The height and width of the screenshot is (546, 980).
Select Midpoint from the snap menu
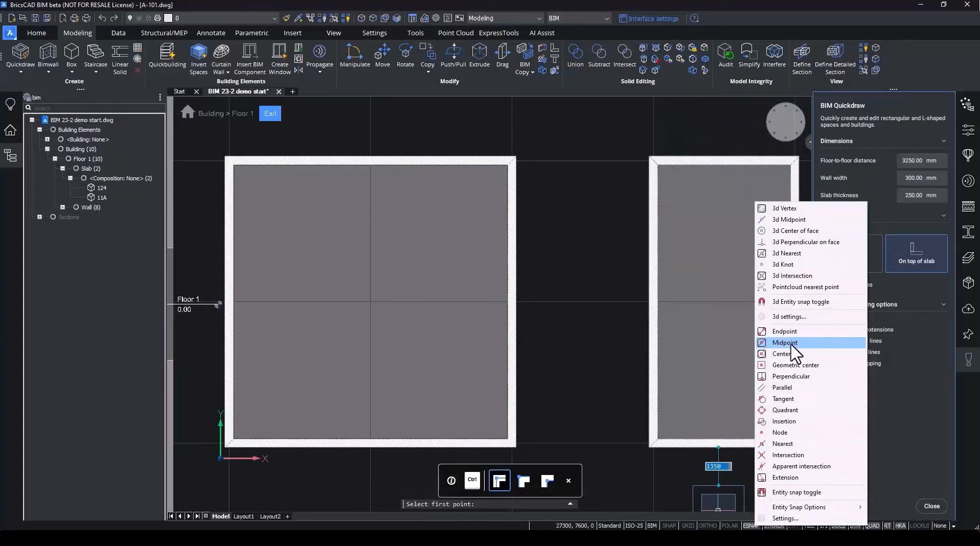pyautogui.click(x=785, y=343)
